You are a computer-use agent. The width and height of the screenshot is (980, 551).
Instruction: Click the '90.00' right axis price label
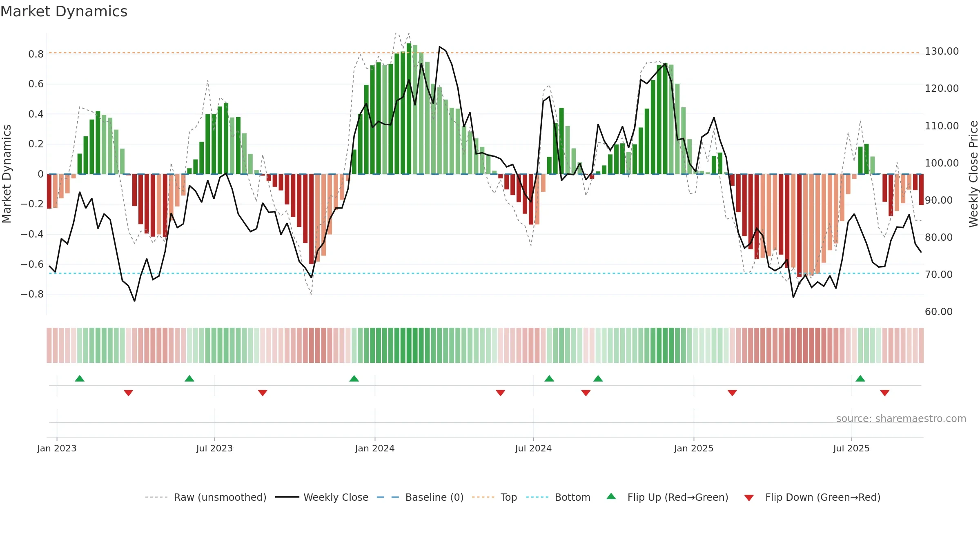coord(939,200)
